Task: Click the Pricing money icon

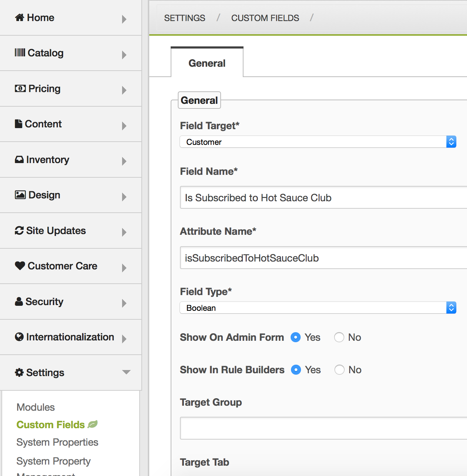Action: [20, 88]
